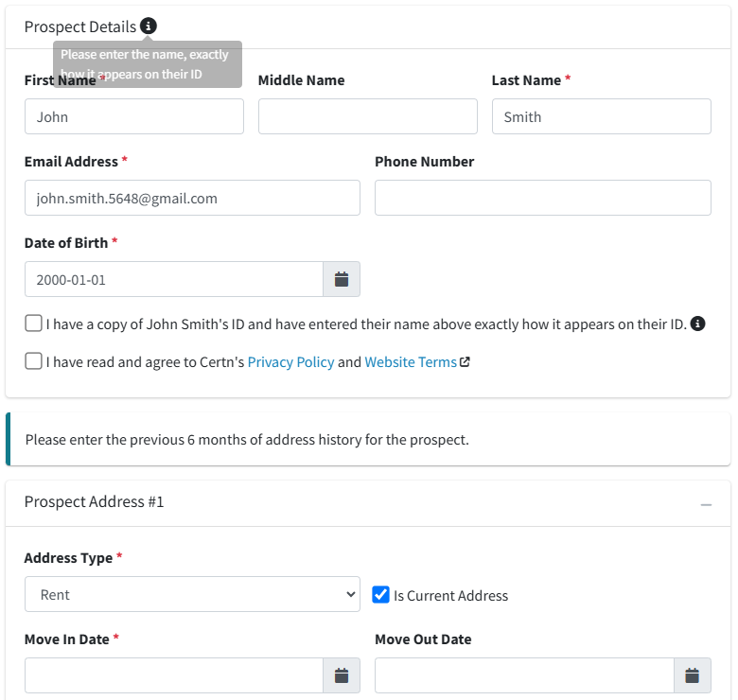Open the Move In Date calendar picker

pos(342,675)
